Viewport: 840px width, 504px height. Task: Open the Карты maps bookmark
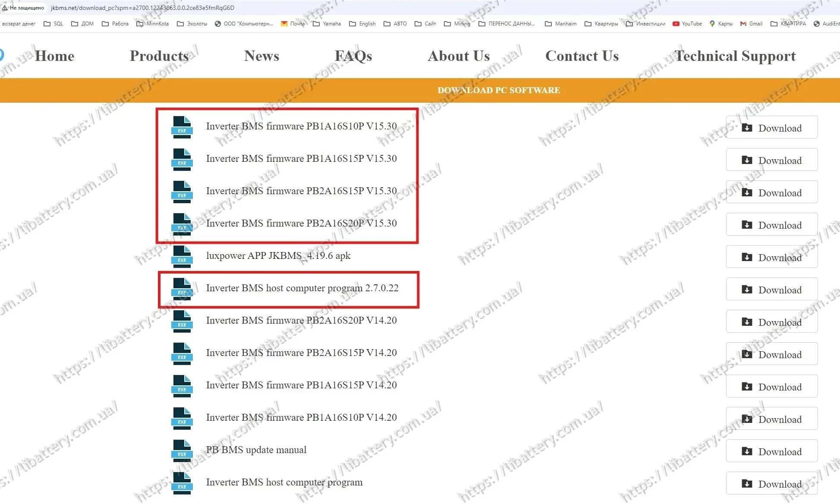[721, 24]
